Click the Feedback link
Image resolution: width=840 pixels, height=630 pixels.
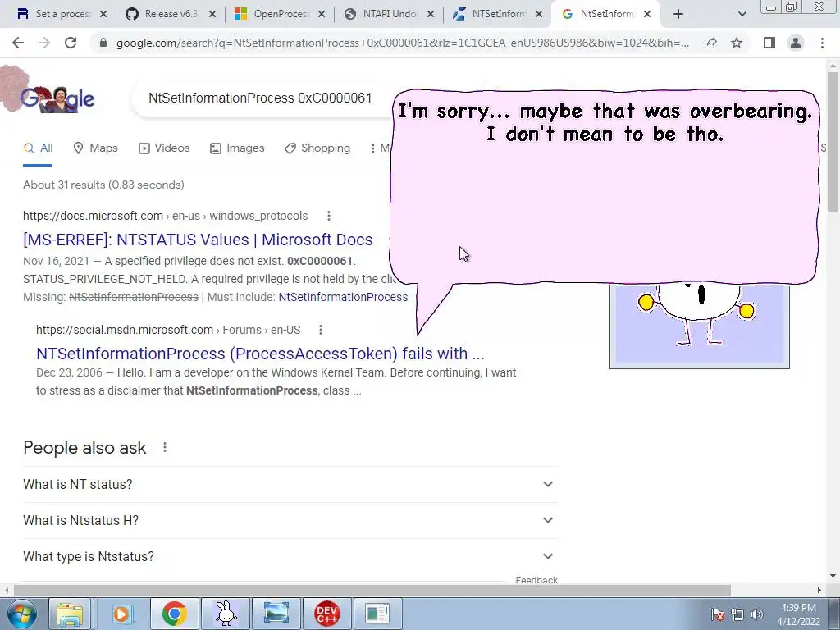coord(536,580)
